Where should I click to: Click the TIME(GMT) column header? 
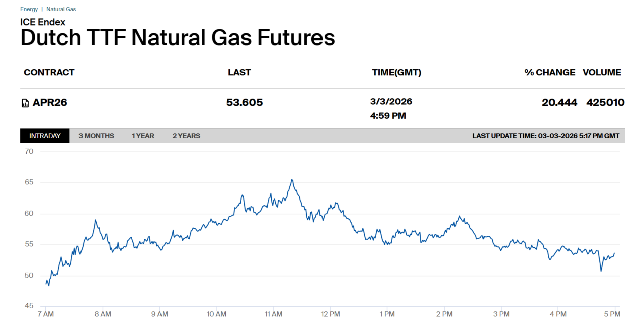click(396, 72)
